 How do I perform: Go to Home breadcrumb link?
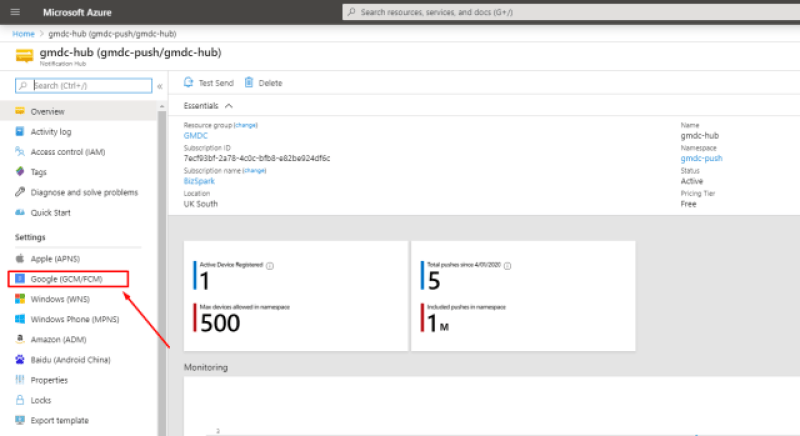tap(23, 34)
